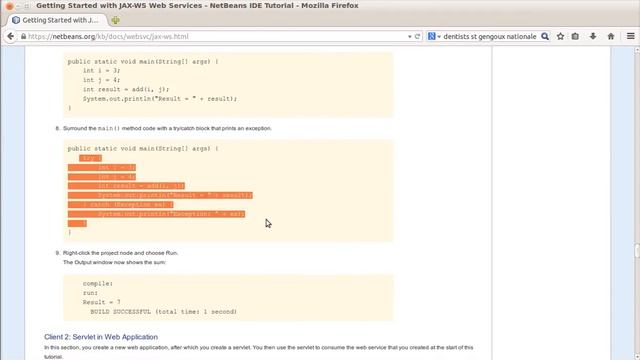Open the Firefox hamburger menu

(x=631, y=36)
